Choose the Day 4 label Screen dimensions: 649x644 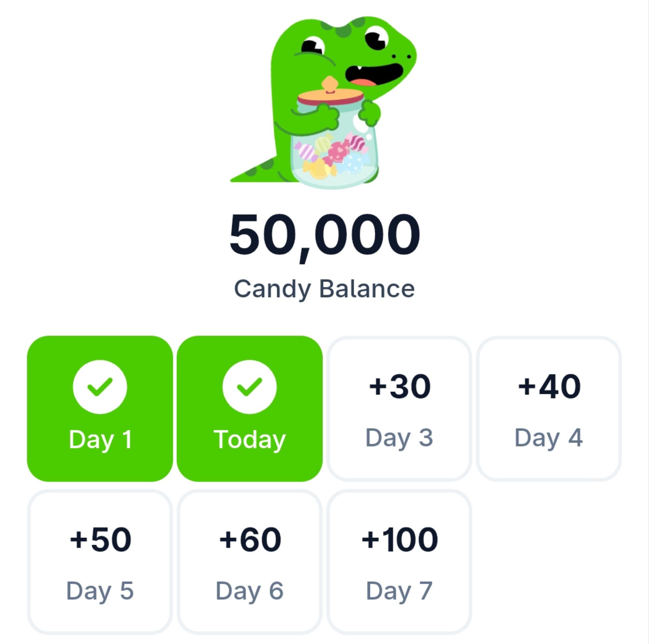tap(548, 438)
